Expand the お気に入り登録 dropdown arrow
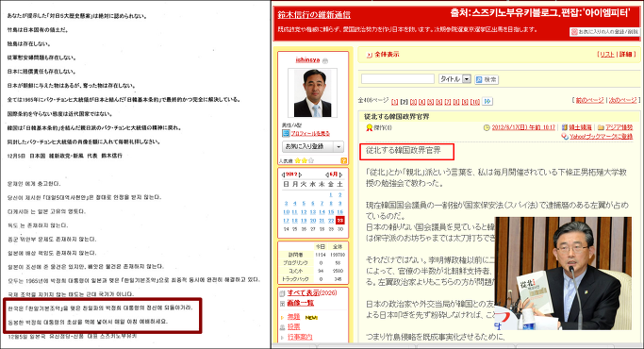This screenshot has height=349, width=644. pyautogui.click(x=339, y=147)
